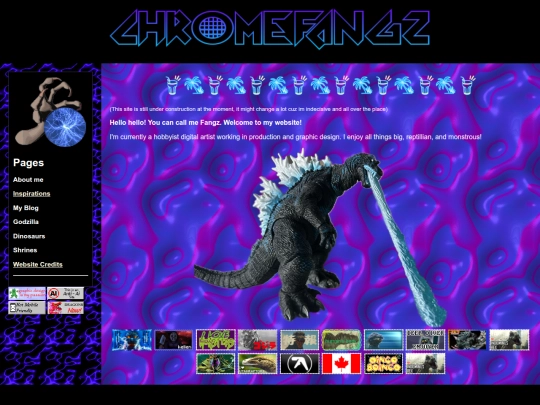Click the 'Hello hello! You can call me Fangz' text
540x405 pixels.
coord(206,123)
